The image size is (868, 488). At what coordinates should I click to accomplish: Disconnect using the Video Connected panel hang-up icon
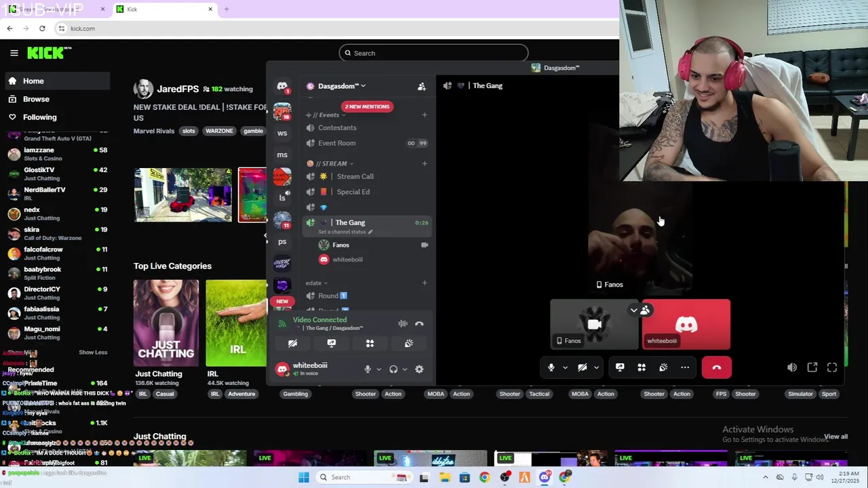tap(419, 324)
